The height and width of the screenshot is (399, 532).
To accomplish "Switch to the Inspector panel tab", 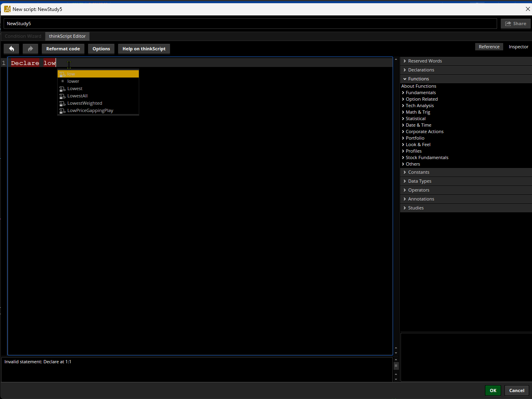I will tap(518, 47).
